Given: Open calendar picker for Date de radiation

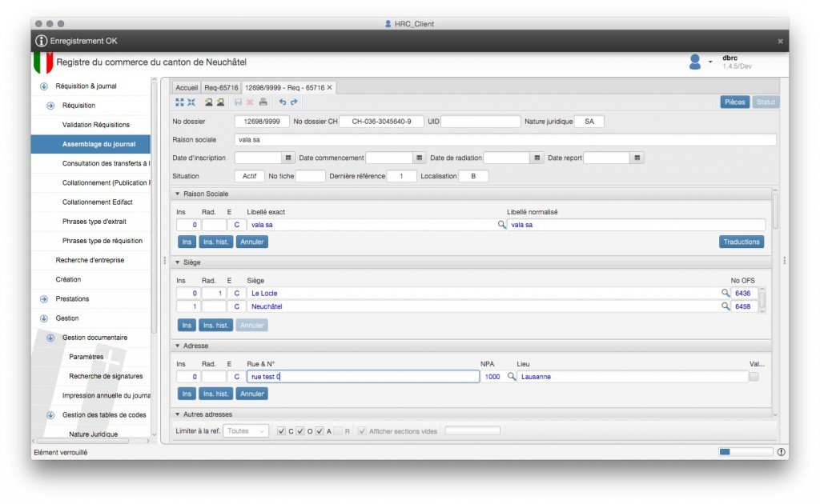Looking at the screenshot, I should (x=537, y=158).
